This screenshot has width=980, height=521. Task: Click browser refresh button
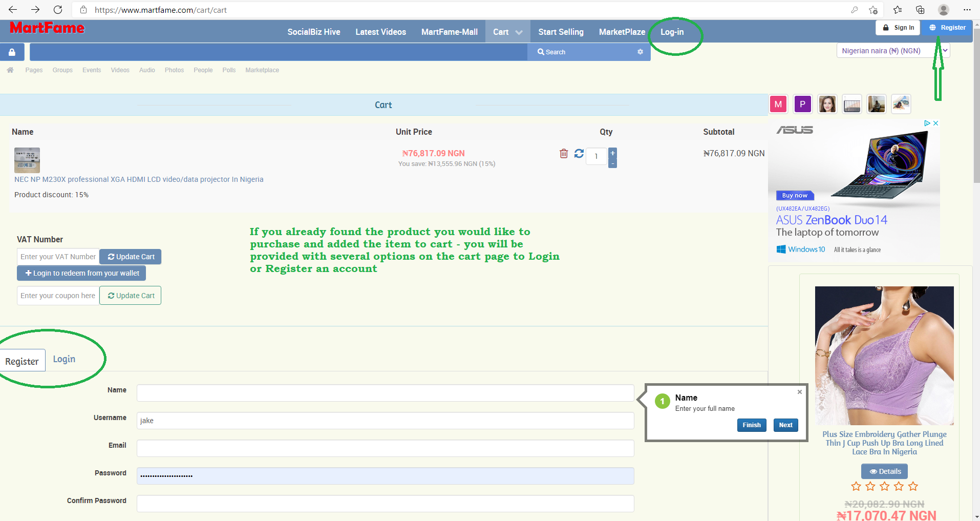[58, 10]
